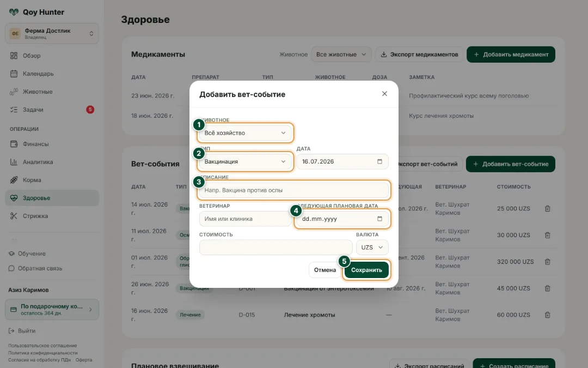Open the Ферма Достлик farm switcher
588x368 pixels.
coord(52,33)
